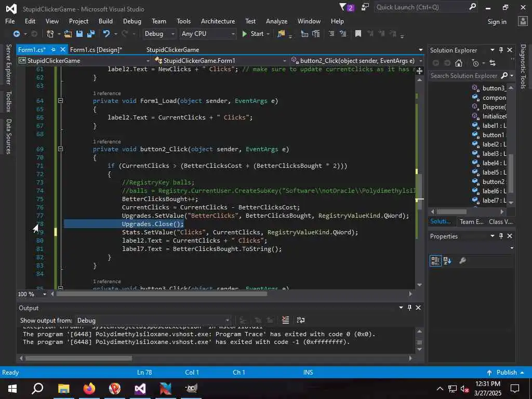
Task: Collapse the Form1_Load method outline
Action: click(60, 100)
